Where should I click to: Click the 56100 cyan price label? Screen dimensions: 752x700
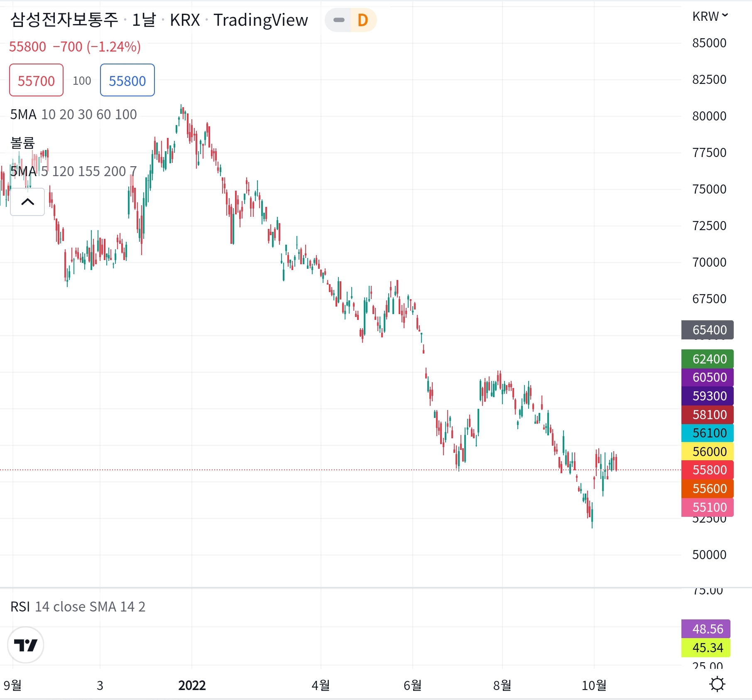pos(708,433)
